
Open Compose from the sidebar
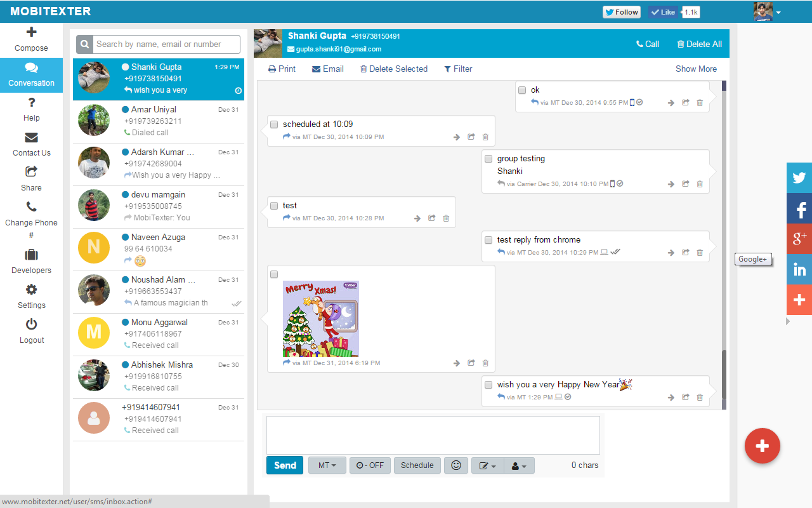pos(31,39)
